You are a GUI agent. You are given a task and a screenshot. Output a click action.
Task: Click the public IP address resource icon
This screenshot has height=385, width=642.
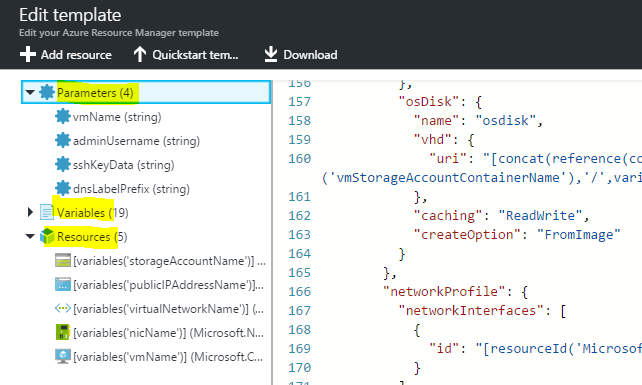(x=63, y=285)
